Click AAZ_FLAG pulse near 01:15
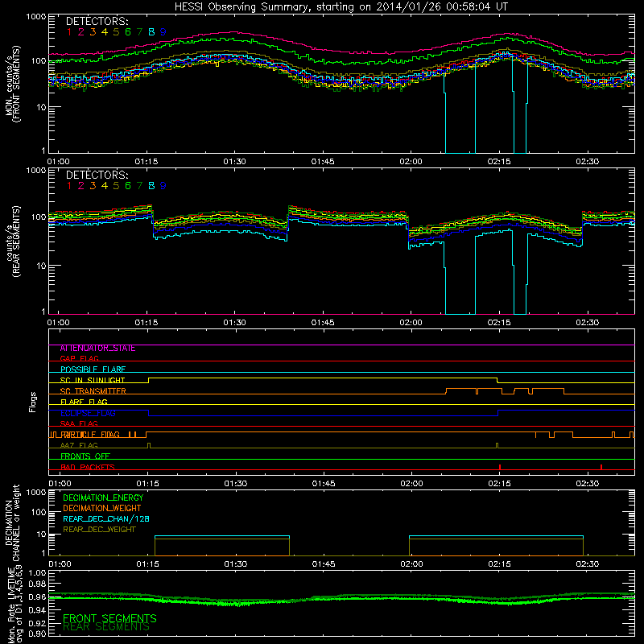The image size is (644, 644). point(149,445)
